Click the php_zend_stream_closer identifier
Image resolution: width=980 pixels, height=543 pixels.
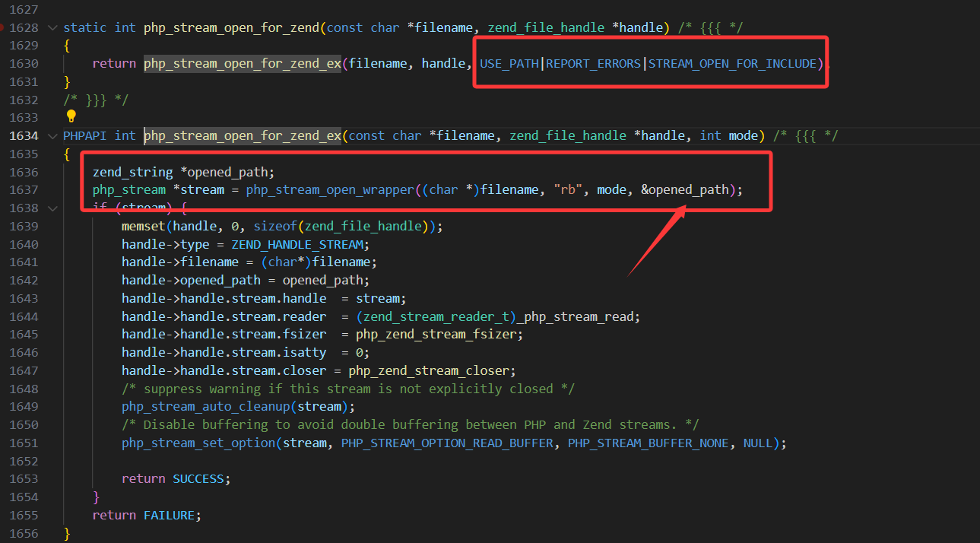point(432,370)
